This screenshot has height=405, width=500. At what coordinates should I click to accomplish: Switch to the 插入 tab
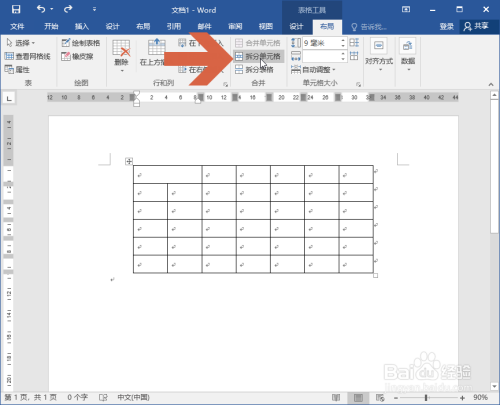(82, 26)
